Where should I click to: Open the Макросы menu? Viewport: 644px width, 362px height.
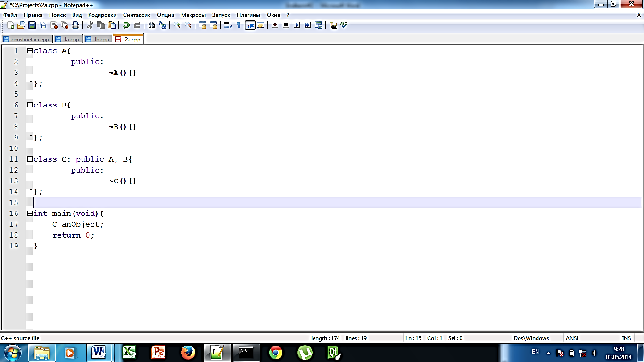193,15
